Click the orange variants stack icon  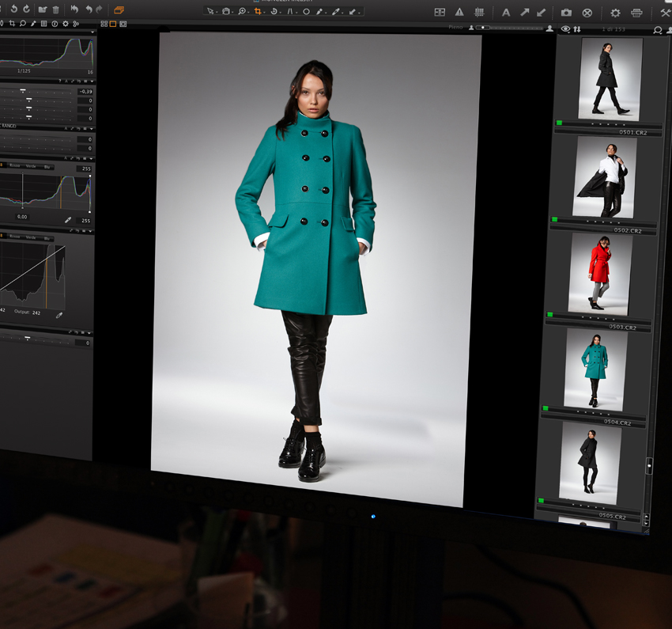pos(119,9)
